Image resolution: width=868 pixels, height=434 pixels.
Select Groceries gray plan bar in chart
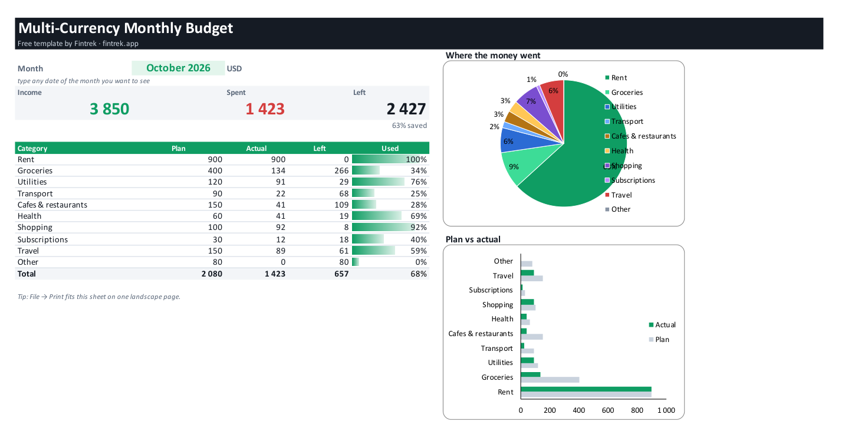tap(550, 380)
